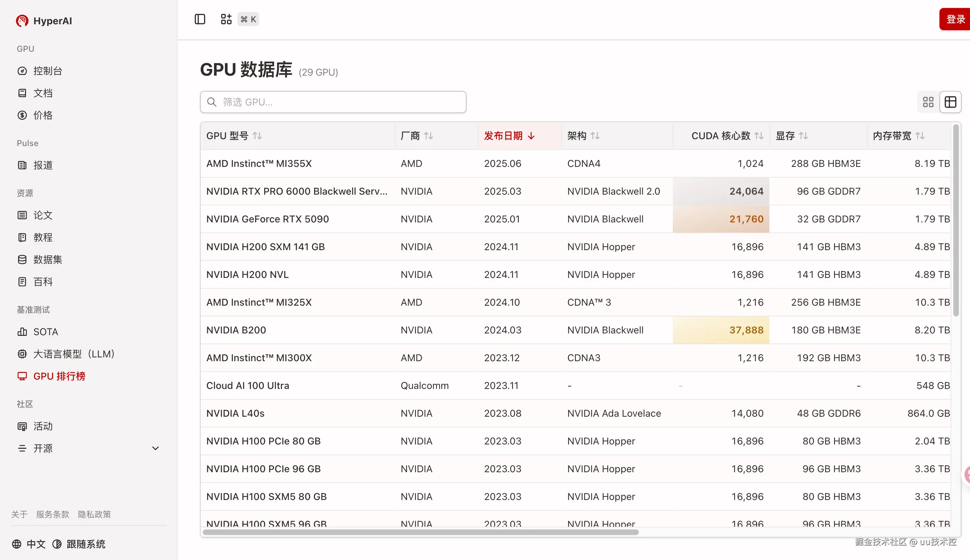Switch to grid card view

coord(928,102)
